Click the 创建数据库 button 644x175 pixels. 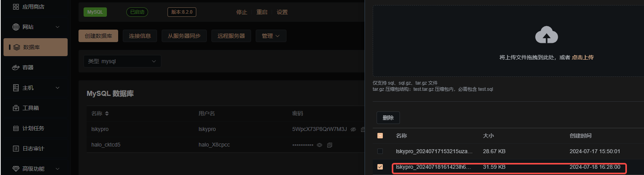click(98, 36)
